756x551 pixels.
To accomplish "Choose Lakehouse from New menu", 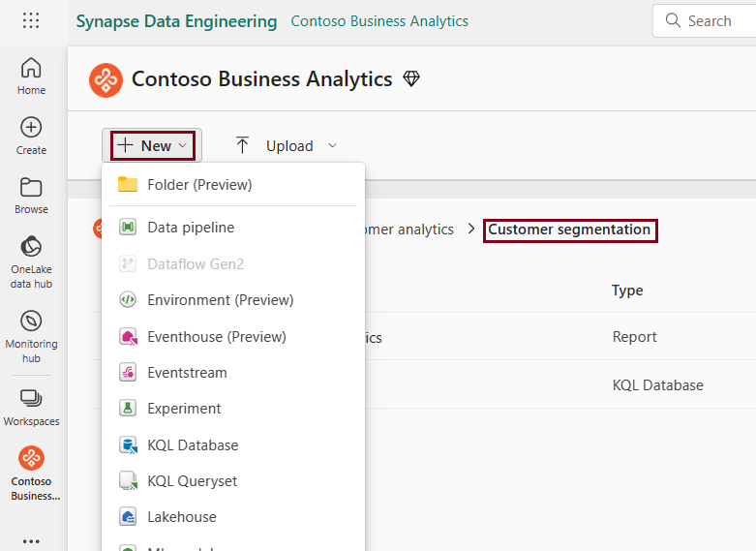I will [233, 517].
